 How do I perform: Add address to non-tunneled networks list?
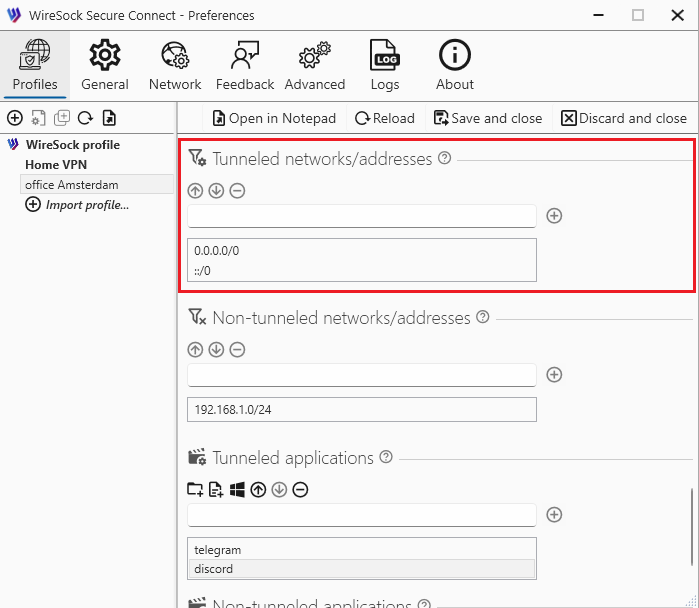coord(554,375)
